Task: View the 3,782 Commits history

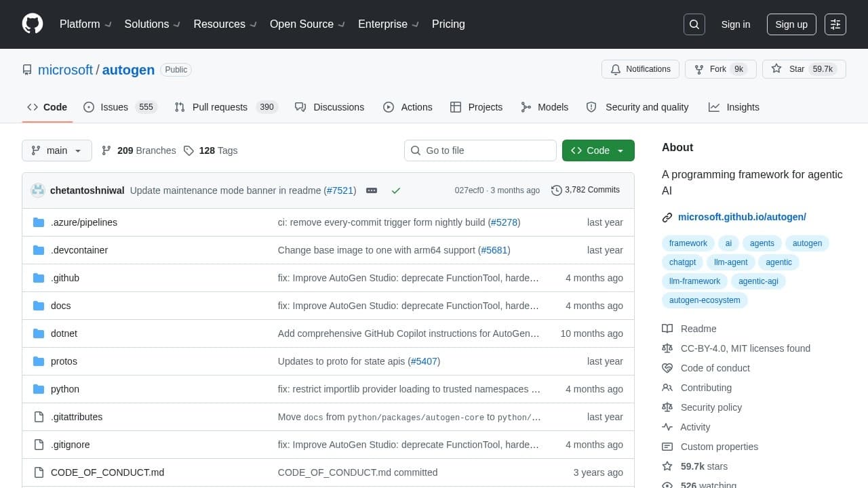Action: click(586, 190)
